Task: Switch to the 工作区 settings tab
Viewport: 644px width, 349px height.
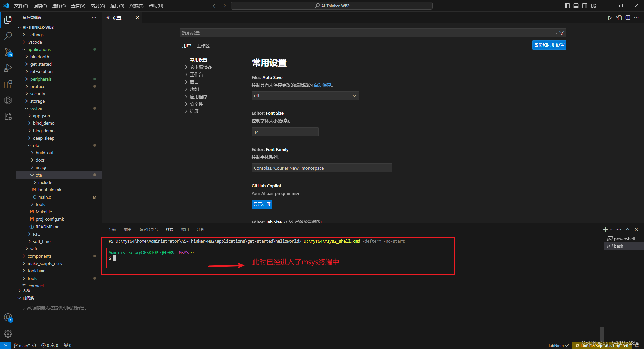Action: point(203,45)
